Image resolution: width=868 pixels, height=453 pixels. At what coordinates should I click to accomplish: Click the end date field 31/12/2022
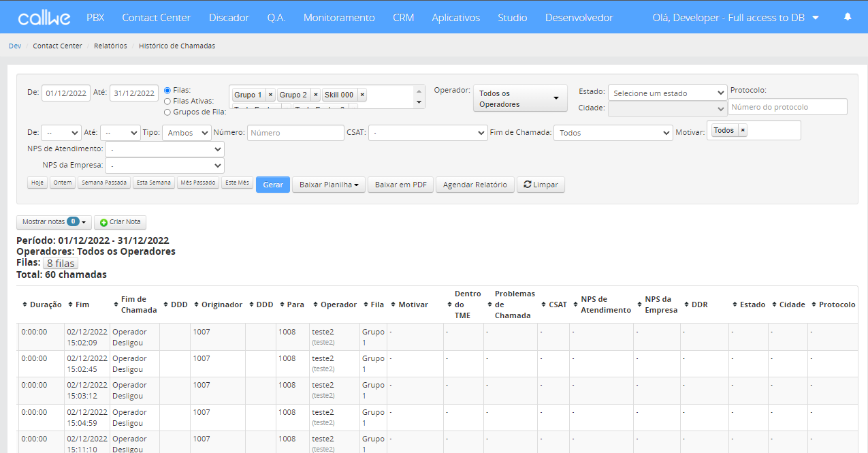(134, 93)
